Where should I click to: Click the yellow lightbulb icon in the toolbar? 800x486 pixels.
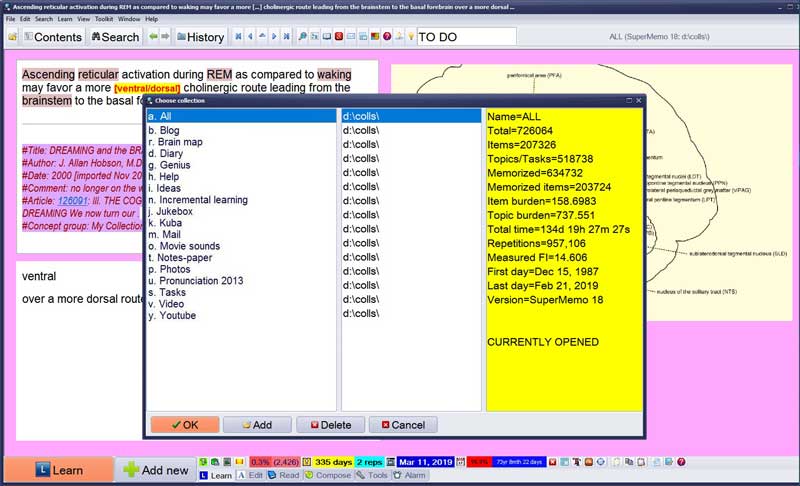(409, 37)
